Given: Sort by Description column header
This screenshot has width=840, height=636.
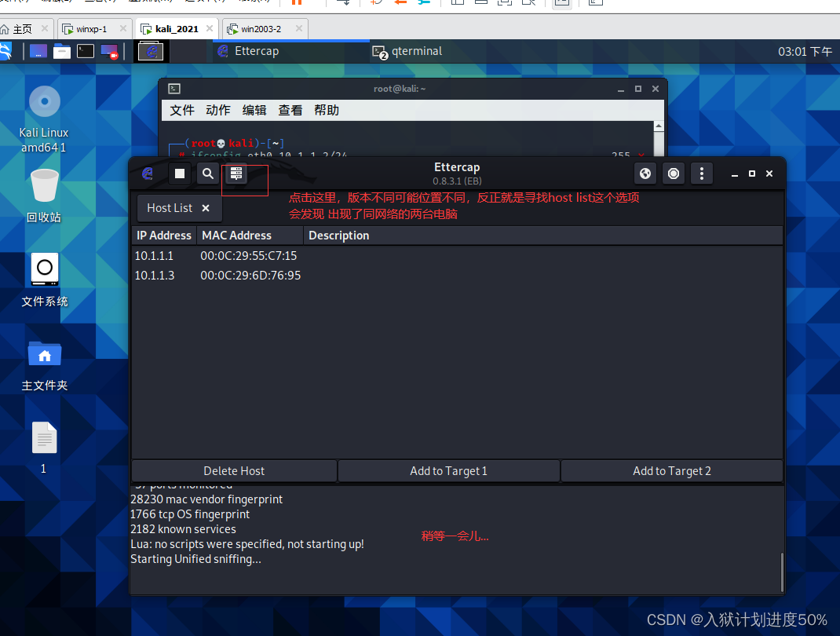Looking at the screenshot, I should [542, 236].
